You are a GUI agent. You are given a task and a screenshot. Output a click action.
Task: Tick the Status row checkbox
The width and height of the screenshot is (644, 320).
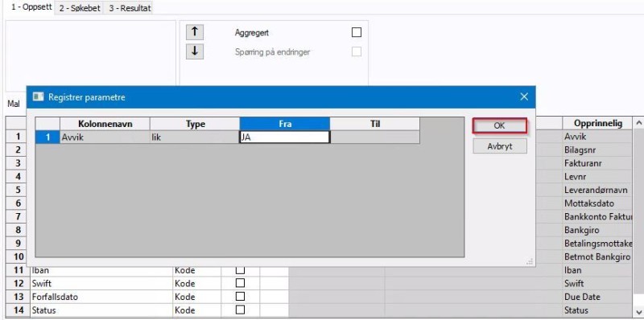pyautogui.click(x=240, y=310)
